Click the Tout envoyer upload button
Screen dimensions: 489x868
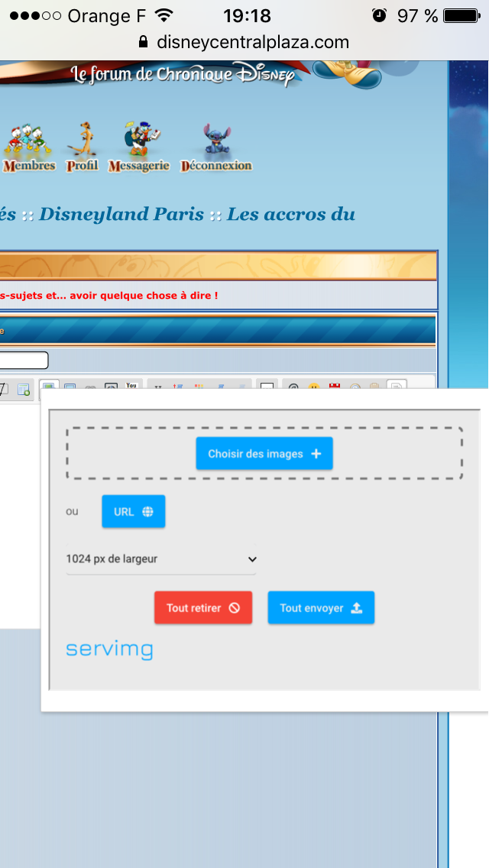pyautogui.click(x=321, y=607)
